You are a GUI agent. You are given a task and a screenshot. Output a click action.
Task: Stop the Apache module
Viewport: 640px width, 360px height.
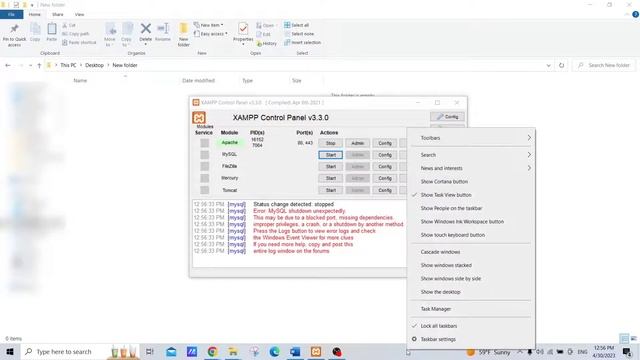click(331, 143)
